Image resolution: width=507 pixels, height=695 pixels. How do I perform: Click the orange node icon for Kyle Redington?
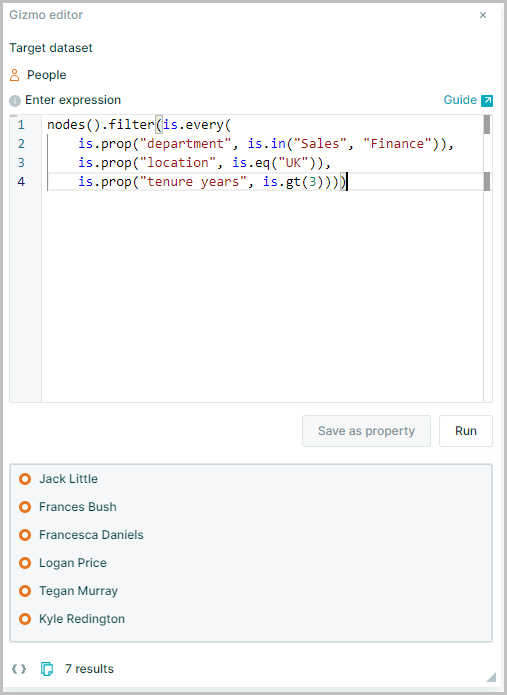coord(25,619)
